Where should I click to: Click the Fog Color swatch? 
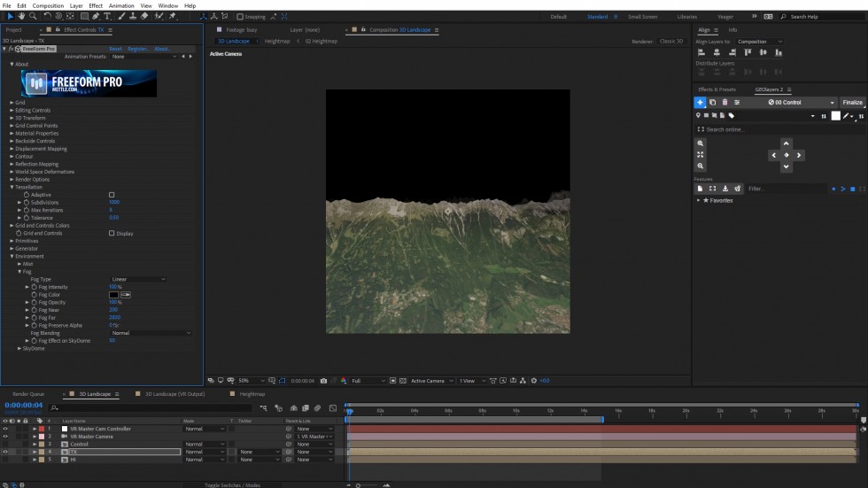click(x=114, y=295)
